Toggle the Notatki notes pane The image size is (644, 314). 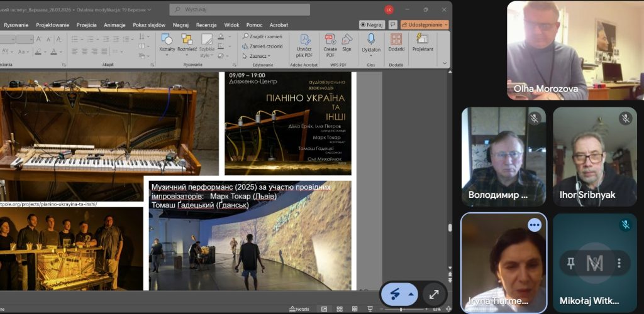coord(299,309)
